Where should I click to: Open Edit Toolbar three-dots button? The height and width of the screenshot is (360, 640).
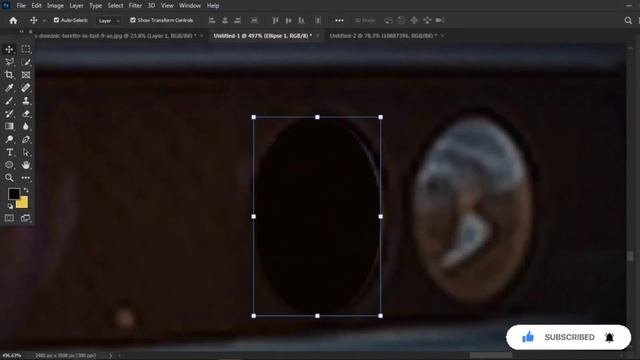pyautogui.click(x=26, y=178)
